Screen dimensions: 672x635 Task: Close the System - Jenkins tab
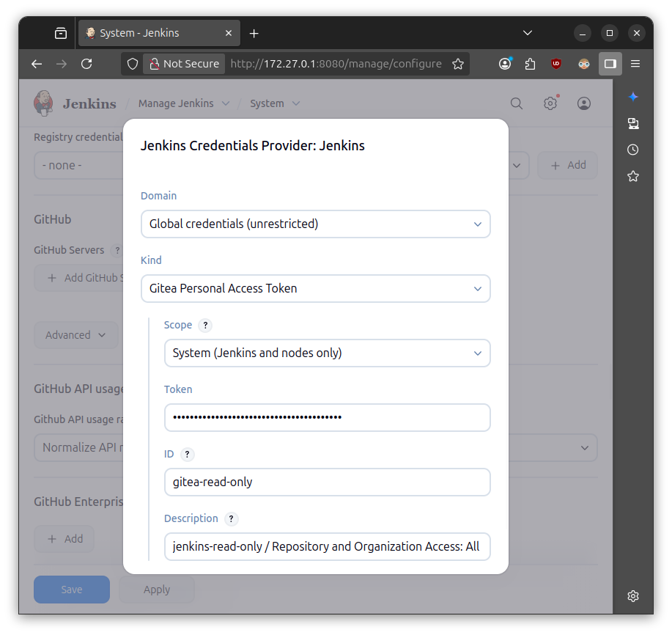229,33
